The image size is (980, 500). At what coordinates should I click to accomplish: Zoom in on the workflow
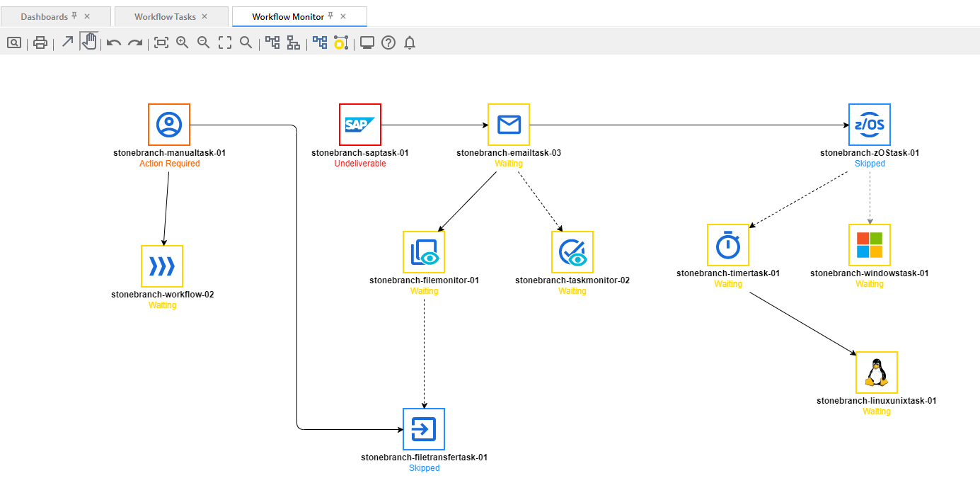point(183,42)
